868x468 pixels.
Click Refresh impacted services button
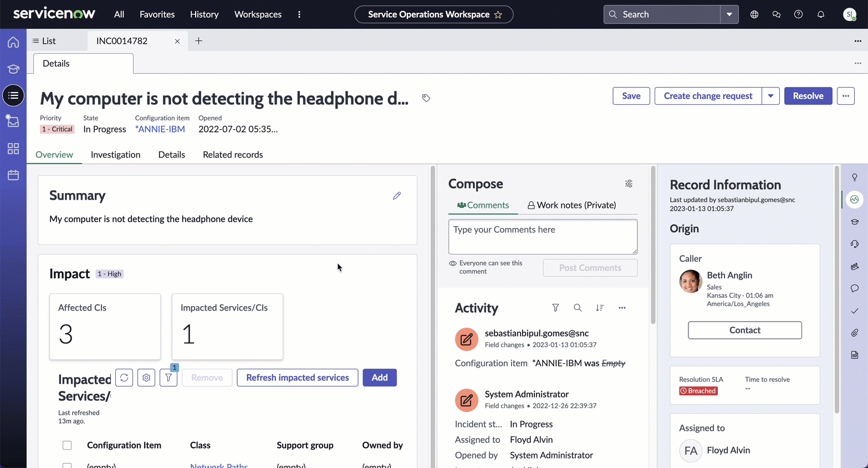[298, 378]
